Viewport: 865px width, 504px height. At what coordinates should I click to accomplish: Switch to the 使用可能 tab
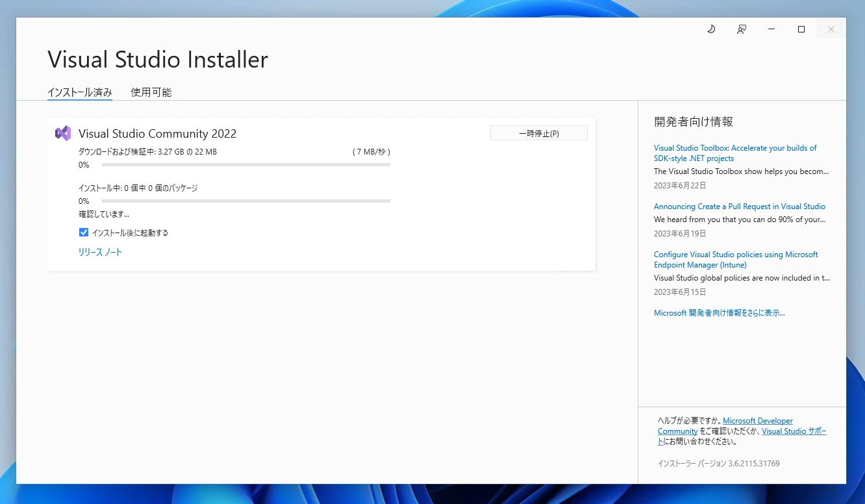point(151,92)
